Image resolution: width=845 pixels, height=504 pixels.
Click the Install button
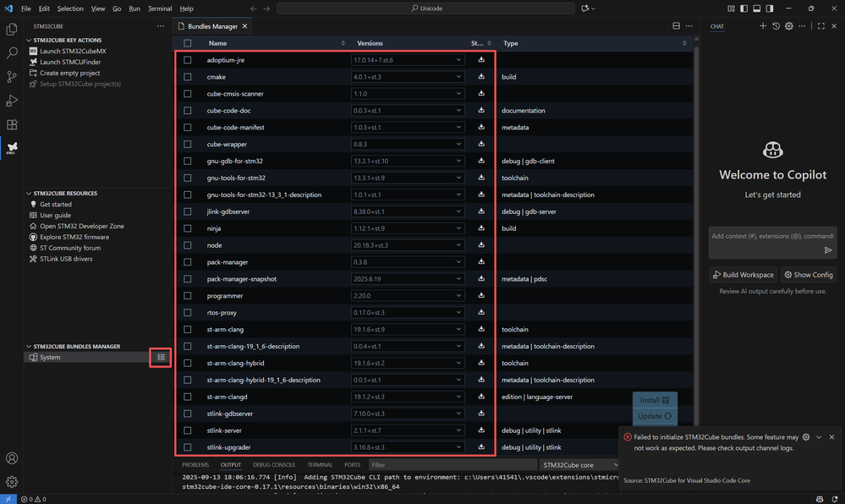tap(655, 400)
